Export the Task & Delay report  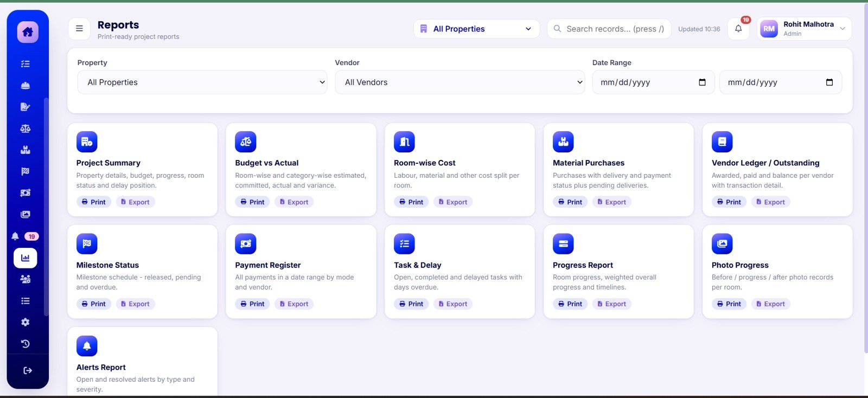tap(453, 304)
